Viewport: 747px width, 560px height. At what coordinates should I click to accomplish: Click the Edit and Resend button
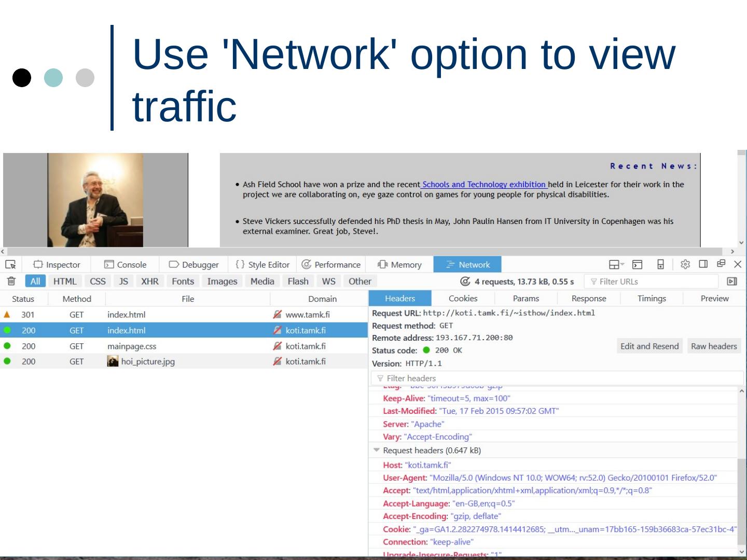tap(649, 346)
